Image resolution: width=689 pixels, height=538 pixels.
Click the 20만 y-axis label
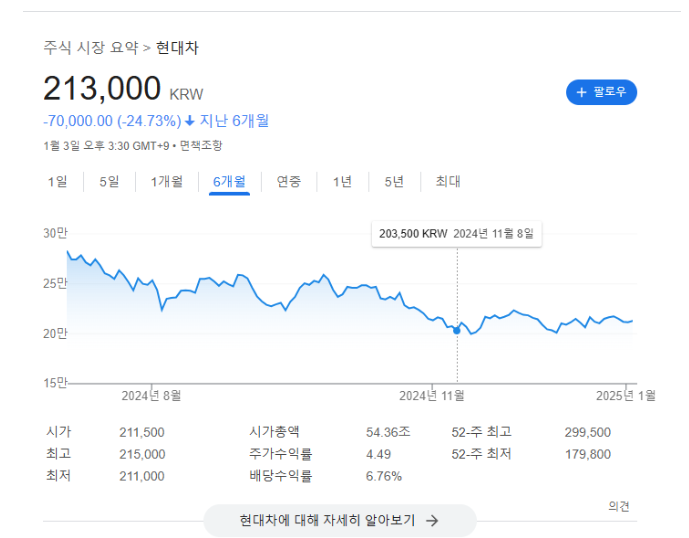[55, 334]
